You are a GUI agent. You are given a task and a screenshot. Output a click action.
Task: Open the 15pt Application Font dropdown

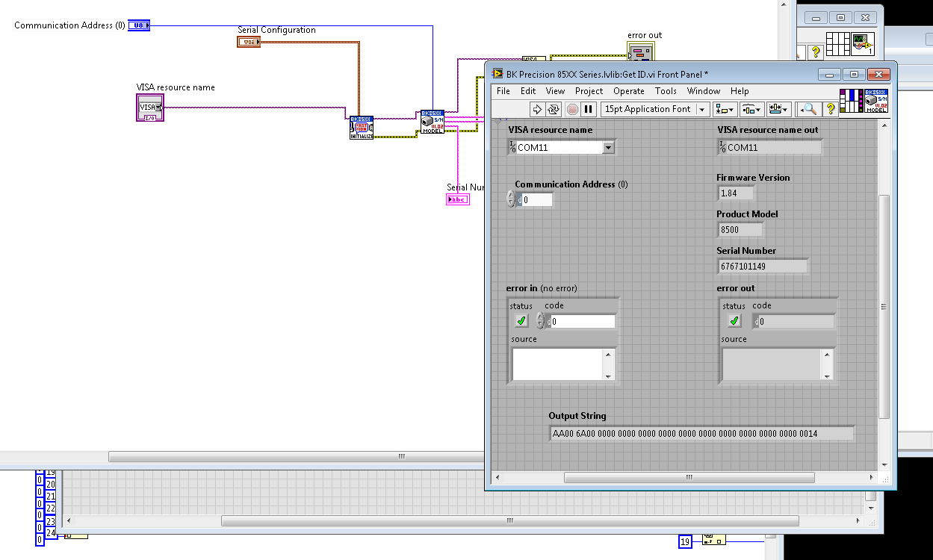click(x=699, y=109)
